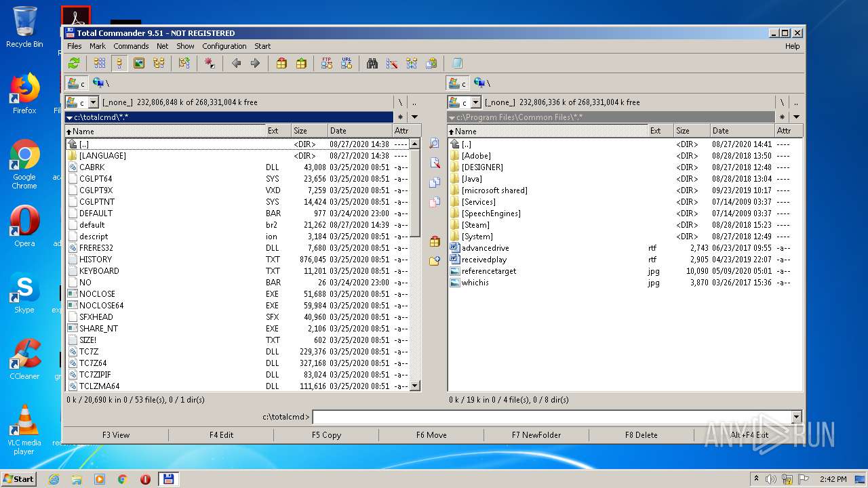This screenshot has width=868, height=488.
Task: Click Copy names to clipboard icon
Action: pyautogui.click(x=431, y=63)
